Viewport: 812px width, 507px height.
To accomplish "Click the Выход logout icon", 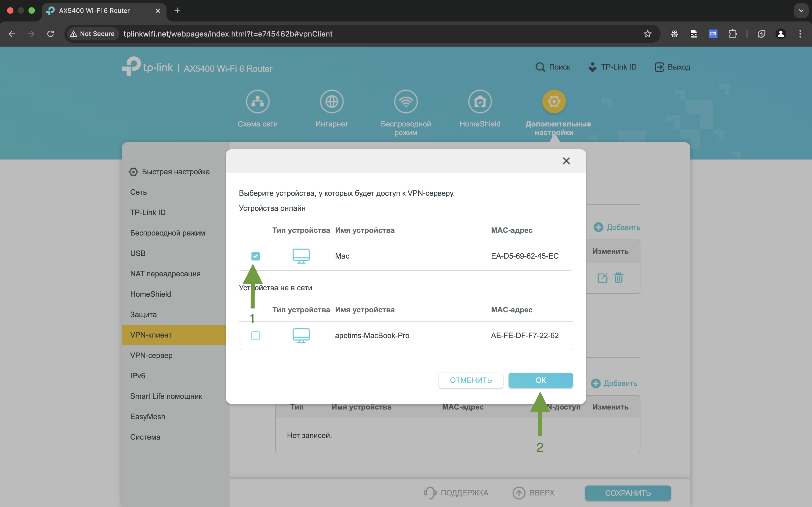I will coord(659,67).
